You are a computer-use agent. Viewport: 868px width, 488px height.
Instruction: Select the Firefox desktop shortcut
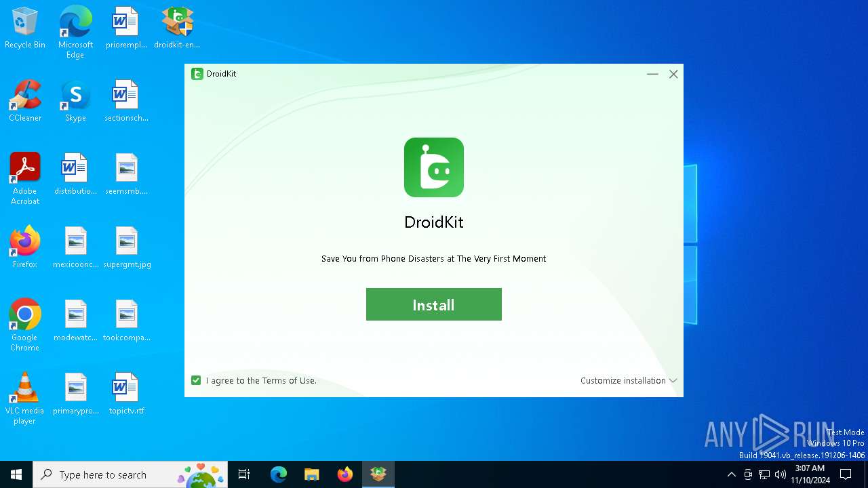(25, 248)
